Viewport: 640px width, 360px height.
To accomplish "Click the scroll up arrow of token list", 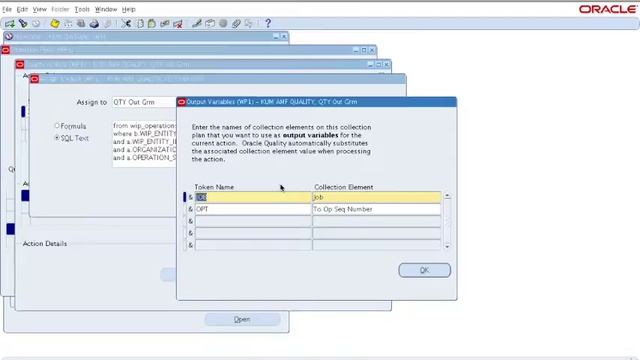I will click(x=447, y=196).
